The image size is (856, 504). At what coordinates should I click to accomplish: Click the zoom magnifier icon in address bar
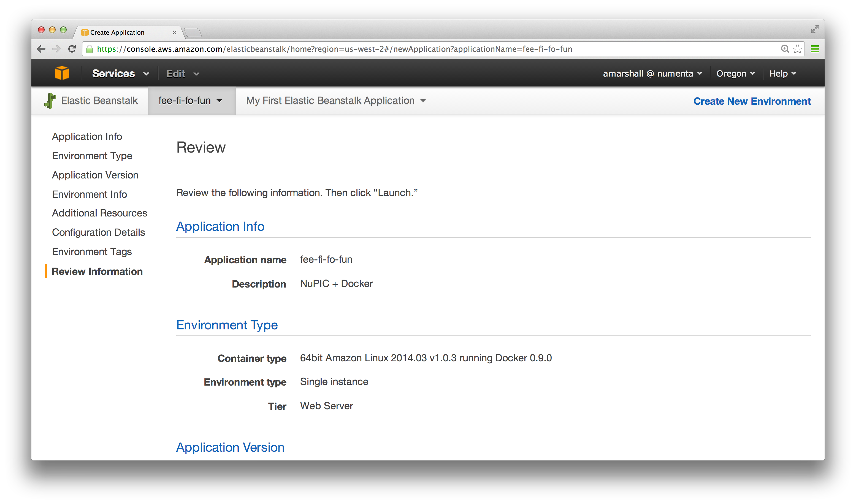pyautogui.click(x=785, y=49)
